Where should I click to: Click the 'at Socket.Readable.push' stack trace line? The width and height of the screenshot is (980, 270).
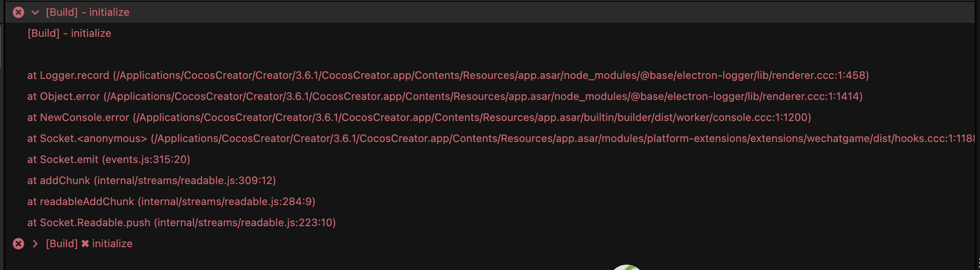click(x=181, y=223)
